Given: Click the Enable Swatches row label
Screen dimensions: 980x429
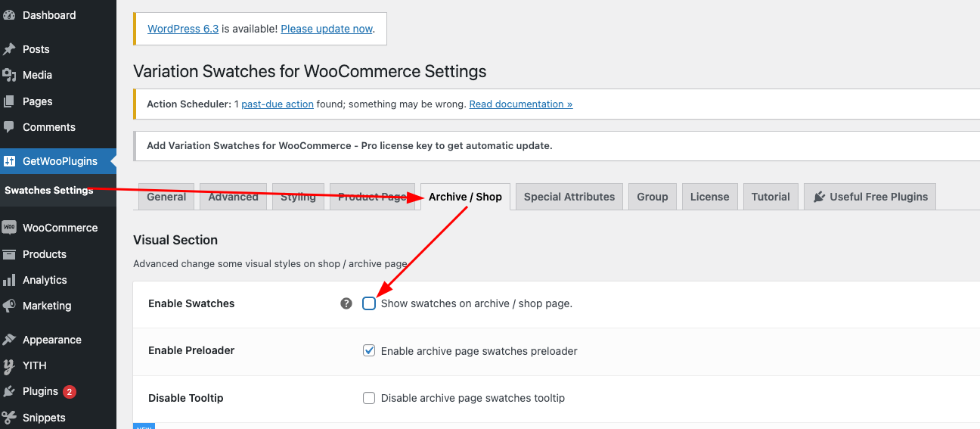Looking at the screenshot, I should pos(191,303).
